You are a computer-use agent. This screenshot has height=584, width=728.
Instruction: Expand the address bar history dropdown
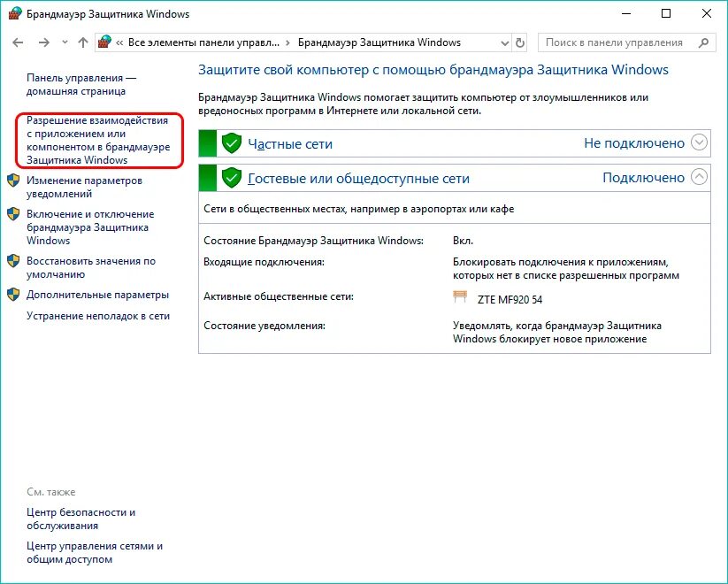point(505,43)
